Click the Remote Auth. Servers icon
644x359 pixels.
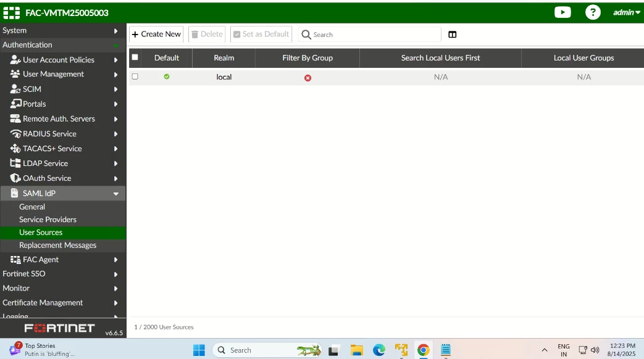tap(15, 118)
